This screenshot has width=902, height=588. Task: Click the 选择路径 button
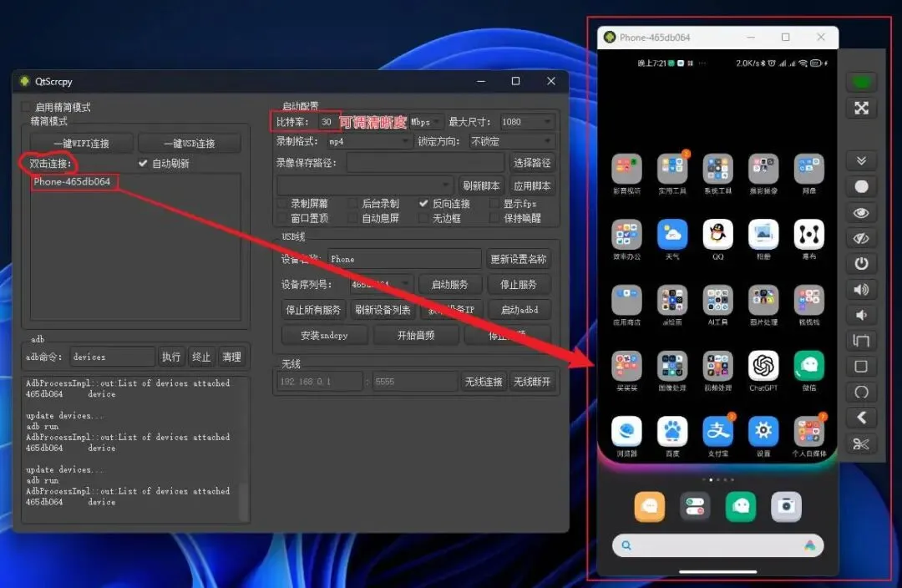pos(532,163)
